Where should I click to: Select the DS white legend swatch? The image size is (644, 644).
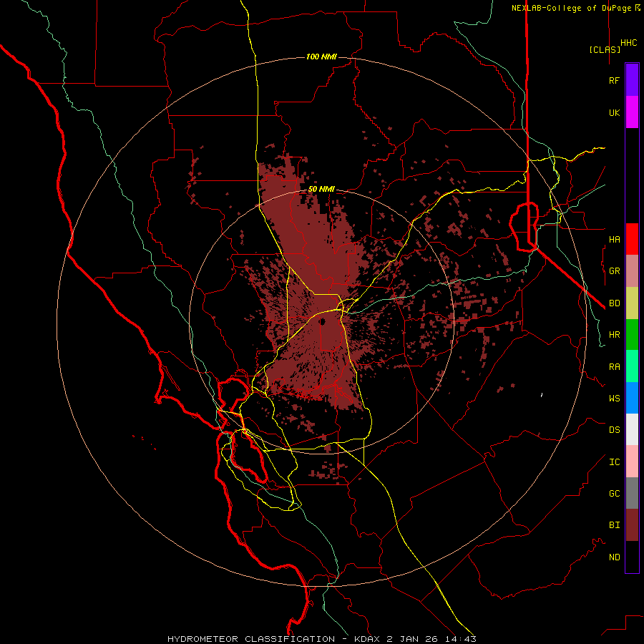pyautogui.click(x=632, y=429)
